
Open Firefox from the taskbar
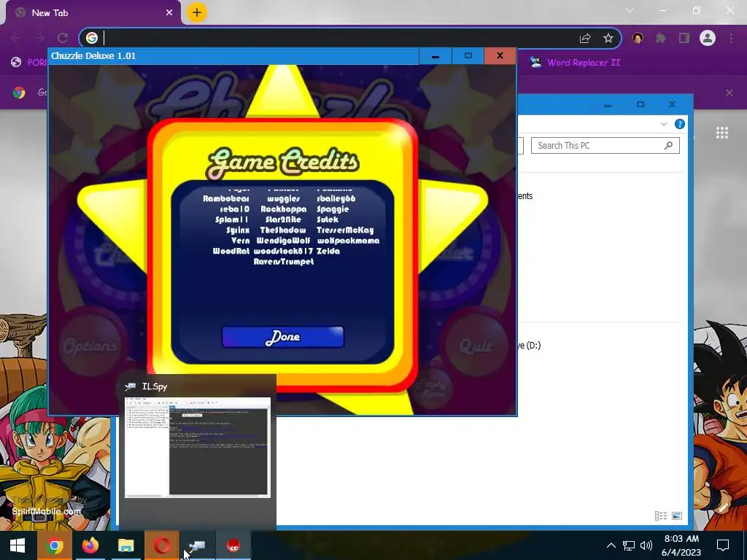click(90, 545)
